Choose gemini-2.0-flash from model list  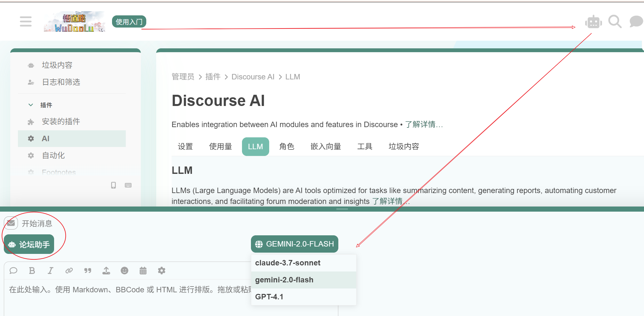(304, 280)
